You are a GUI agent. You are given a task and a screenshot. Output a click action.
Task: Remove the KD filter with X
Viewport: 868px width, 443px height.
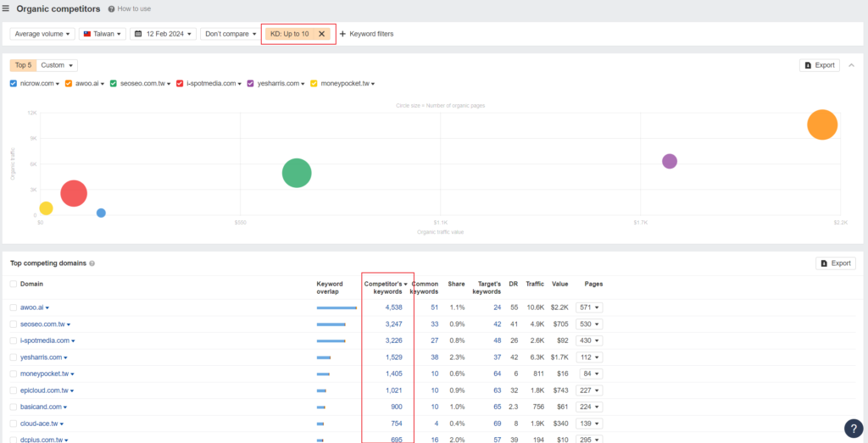click(x=321, y=34)
